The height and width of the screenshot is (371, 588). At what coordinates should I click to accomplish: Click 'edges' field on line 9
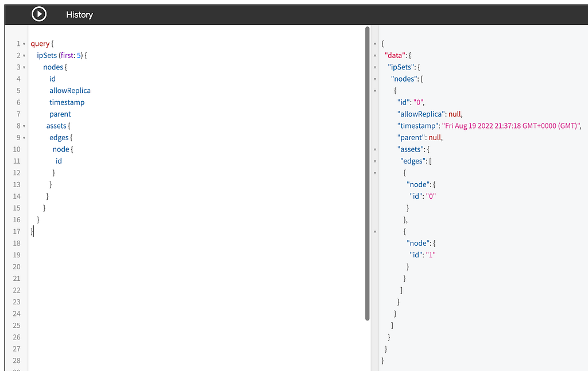click(x=59, y=137)
